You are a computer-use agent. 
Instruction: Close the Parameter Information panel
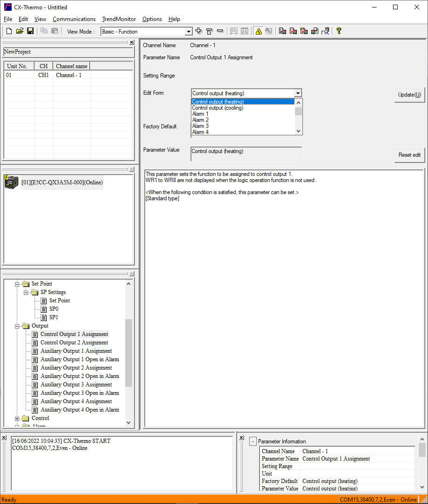click(241, 437)
